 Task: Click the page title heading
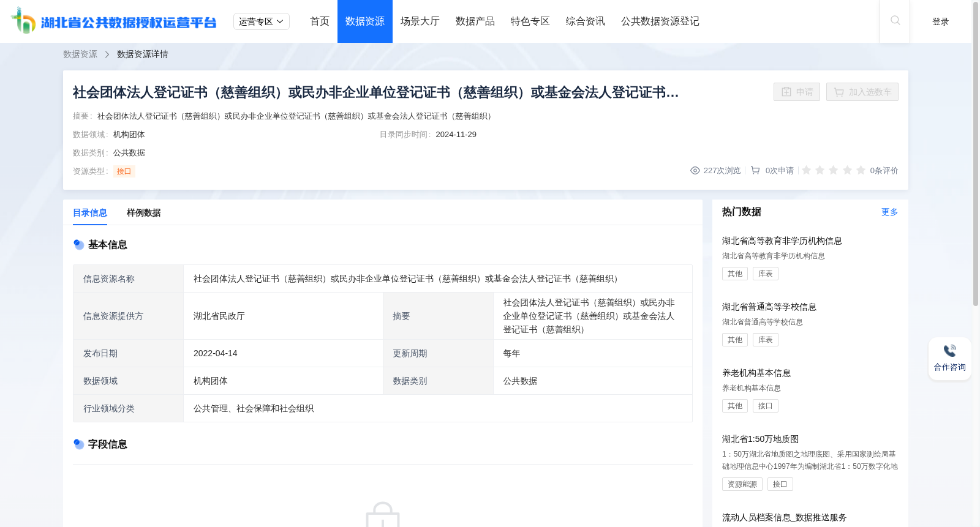[375, 92]
